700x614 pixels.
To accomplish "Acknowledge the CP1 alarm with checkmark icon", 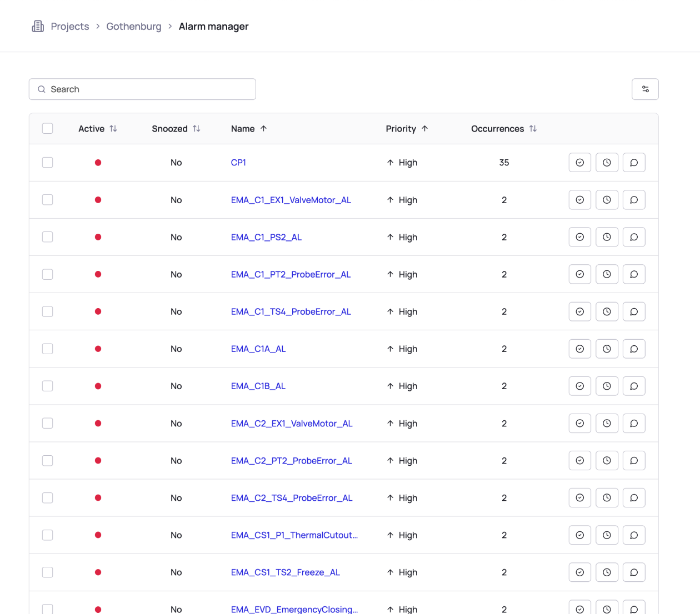I will [579, 163].
